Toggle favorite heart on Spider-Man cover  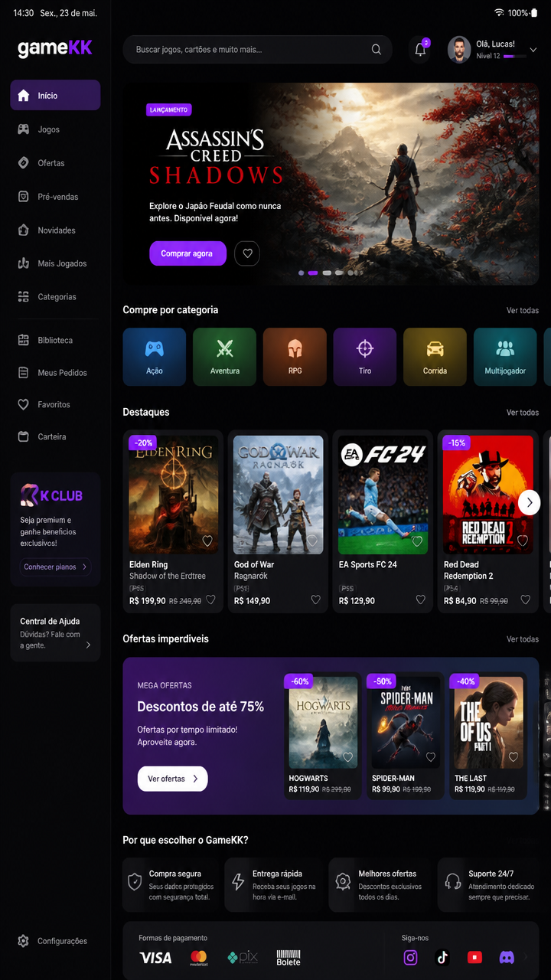click(431, 757)
